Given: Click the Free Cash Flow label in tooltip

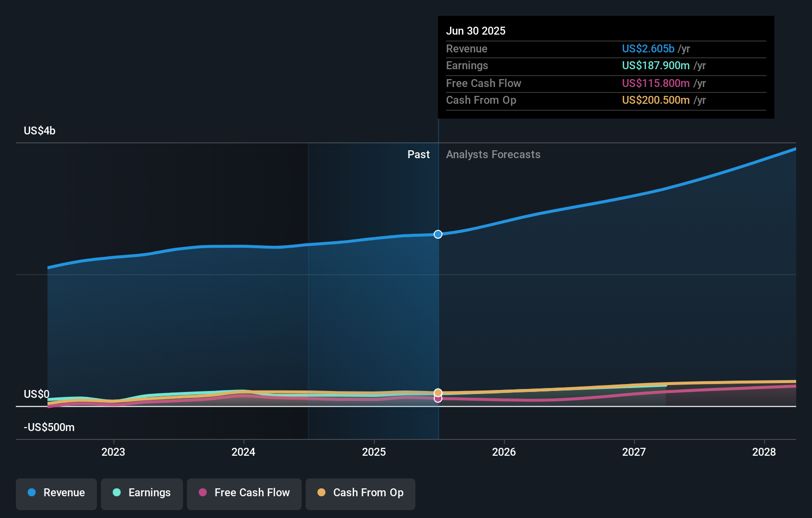Looking at the screenshot, I should pos(484,83).
